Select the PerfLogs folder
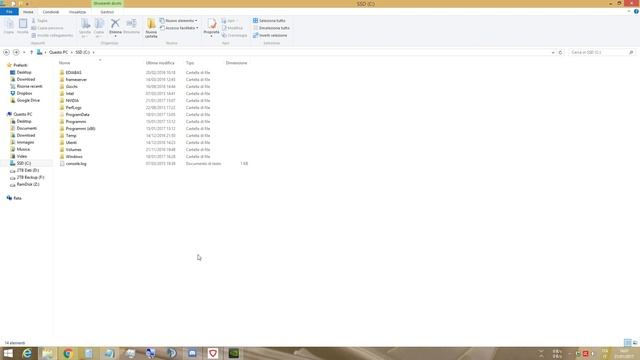The width and height of the screenshot is (640, 360). click(x=73, y=108)
